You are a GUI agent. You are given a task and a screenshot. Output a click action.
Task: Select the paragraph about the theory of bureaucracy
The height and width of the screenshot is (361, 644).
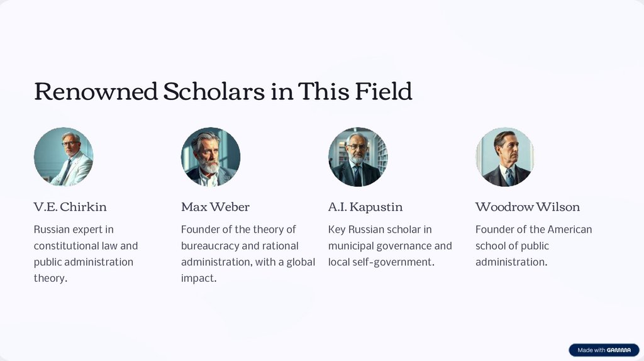click(x=248, y=253)
